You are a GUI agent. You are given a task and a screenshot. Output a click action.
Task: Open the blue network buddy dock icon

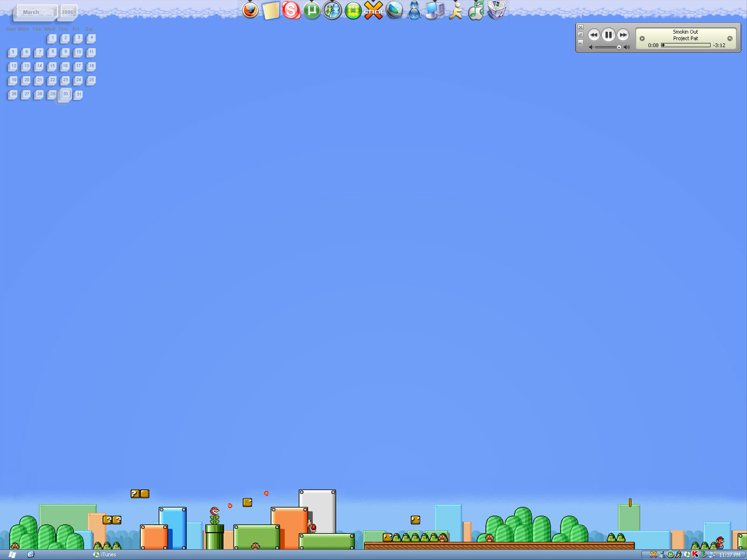(x=414, y=10)
